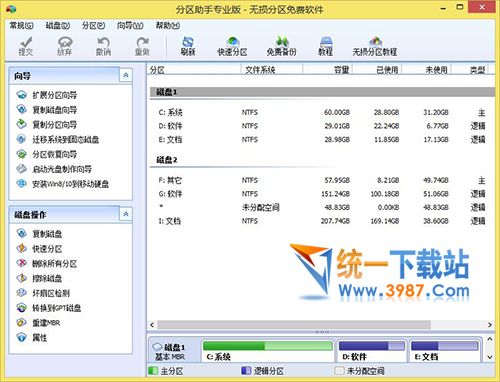Image resolution: width=500 pixels, height=382 pixels.
Task: Choose 重建MBR in disk operations
Action: (x=38, y=323)
